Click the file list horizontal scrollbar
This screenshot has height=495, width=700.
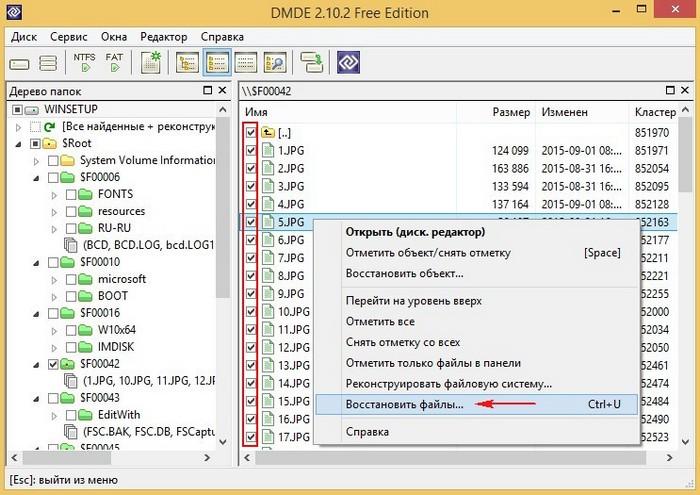(451, 458)
